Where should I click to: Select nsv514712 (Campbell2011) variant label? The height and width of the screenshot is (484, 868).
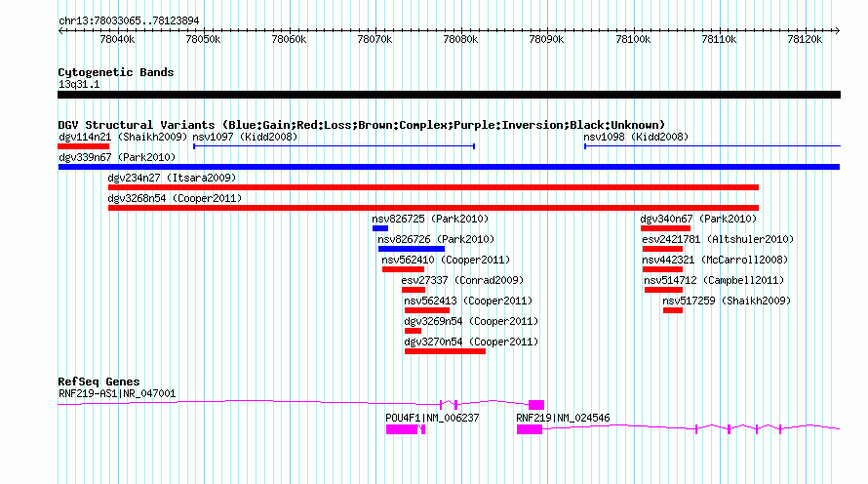point(714,280)
